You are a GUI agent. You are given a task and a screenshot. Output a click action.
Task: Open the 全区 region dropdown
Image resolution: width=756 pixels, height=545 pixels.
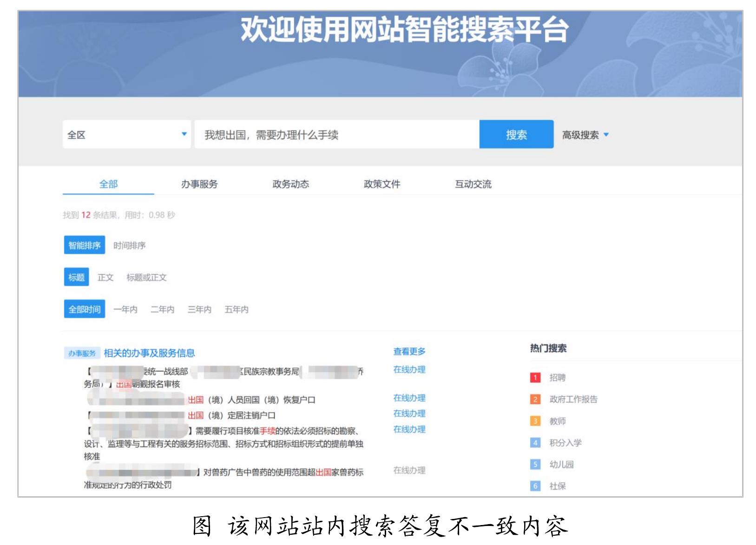point(127,135)
